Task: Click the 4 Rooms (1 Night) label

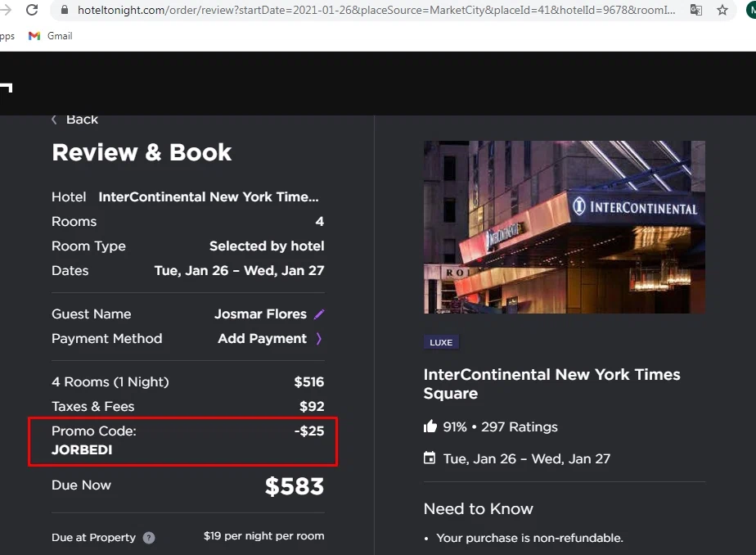Action: click(110, 382)
